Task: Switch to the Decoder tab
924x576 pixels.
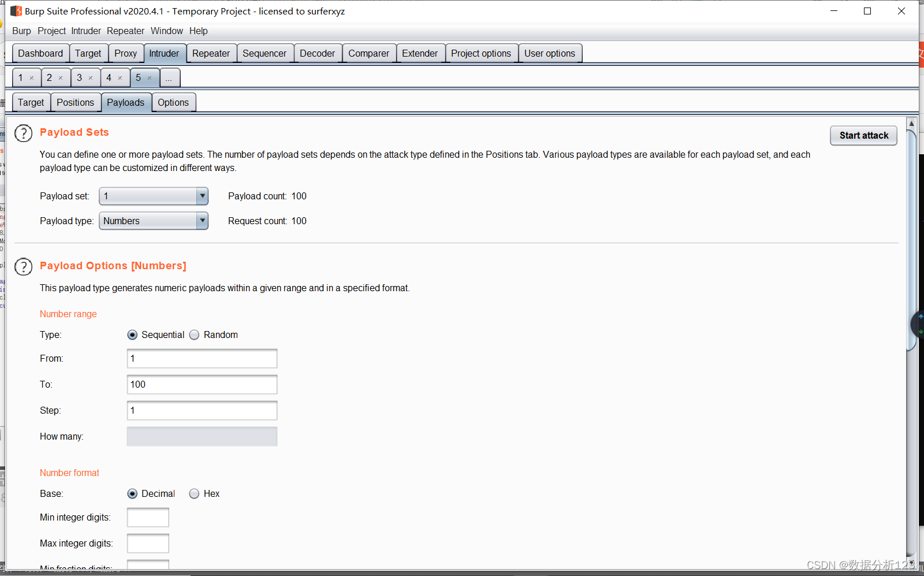Action: coord(317,53)
